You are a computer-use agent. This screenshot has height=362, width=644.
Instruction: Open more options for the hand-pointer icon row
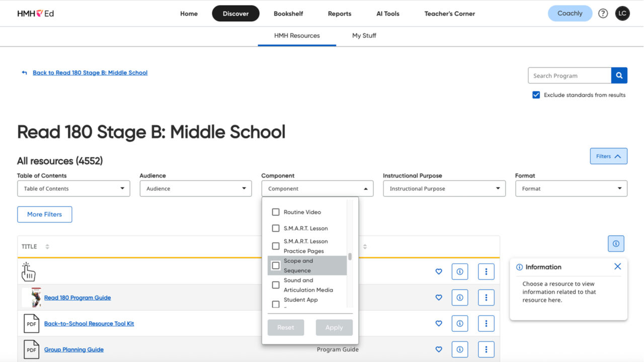[486, 271]
